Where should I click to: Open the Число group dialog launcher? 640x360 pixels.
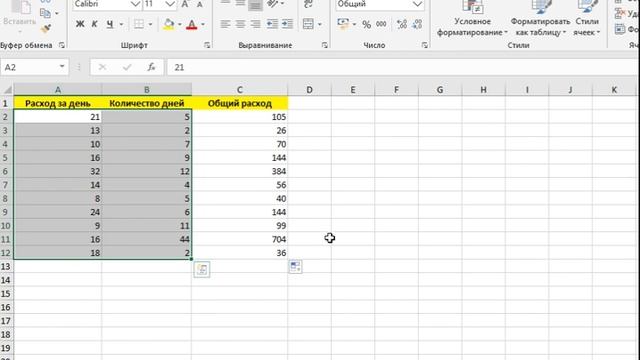[x=424, y=45]
